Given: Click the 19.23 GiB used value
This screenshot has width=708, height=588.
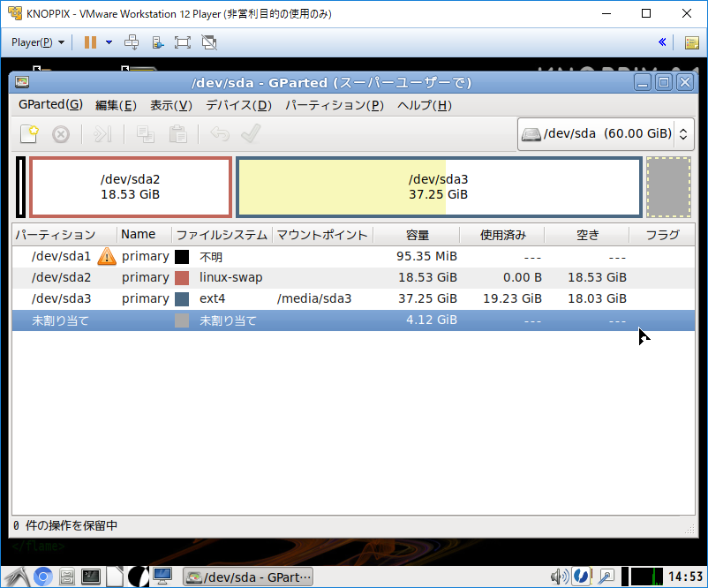Looking at the screenshot, I should [512, 298].
